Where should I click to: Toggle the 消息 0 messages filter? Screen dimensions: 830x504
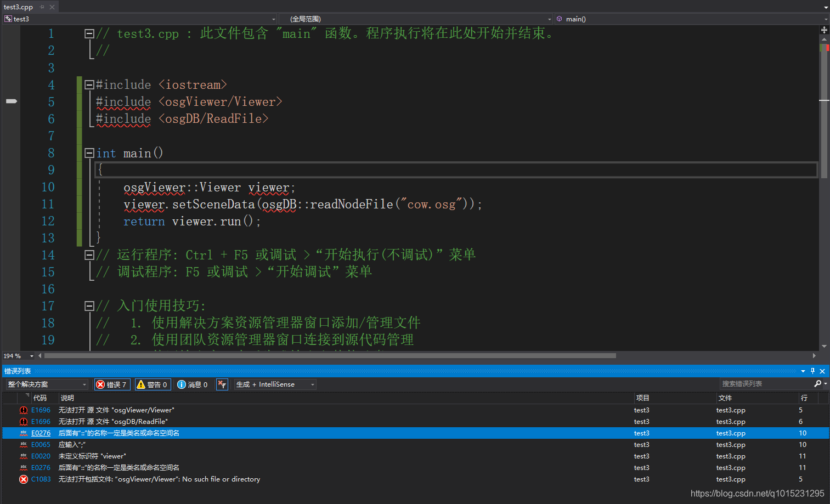tap(193, 384)
